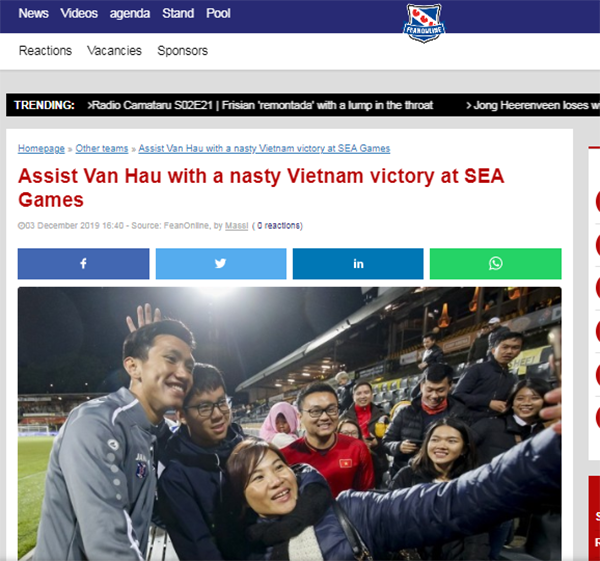This screenshot has width=600, height=561.
Task: Open the News menu item
Action: pos(34,13)
